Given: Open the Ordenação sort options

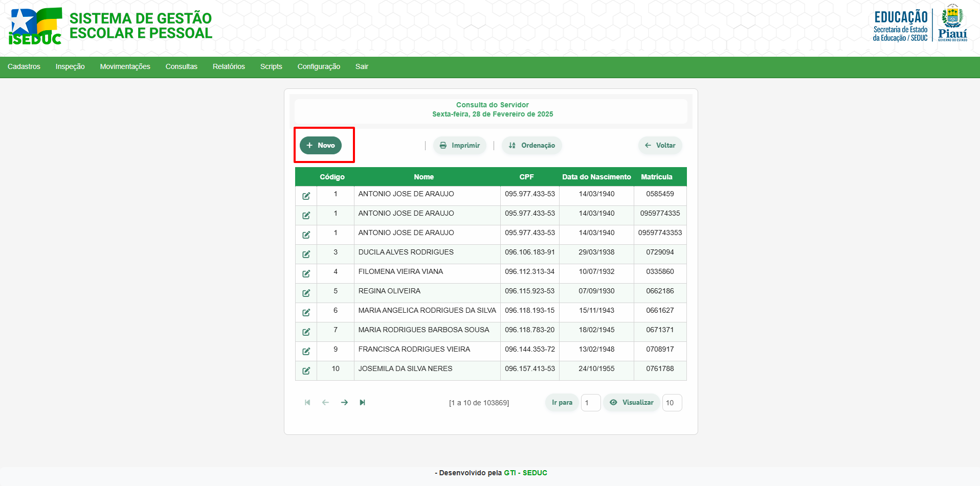Looking at the screenshot, I should point(532,146).
